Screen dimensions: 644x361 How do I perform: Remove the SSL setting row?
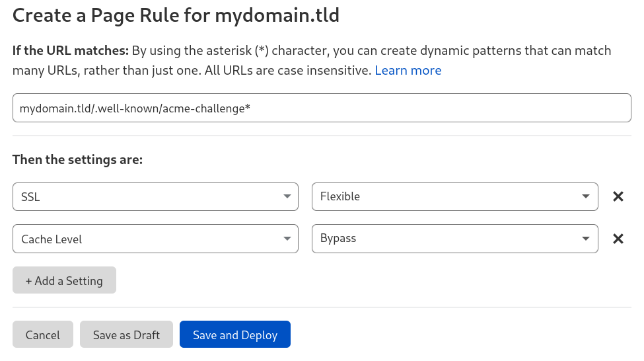point(618,196)
